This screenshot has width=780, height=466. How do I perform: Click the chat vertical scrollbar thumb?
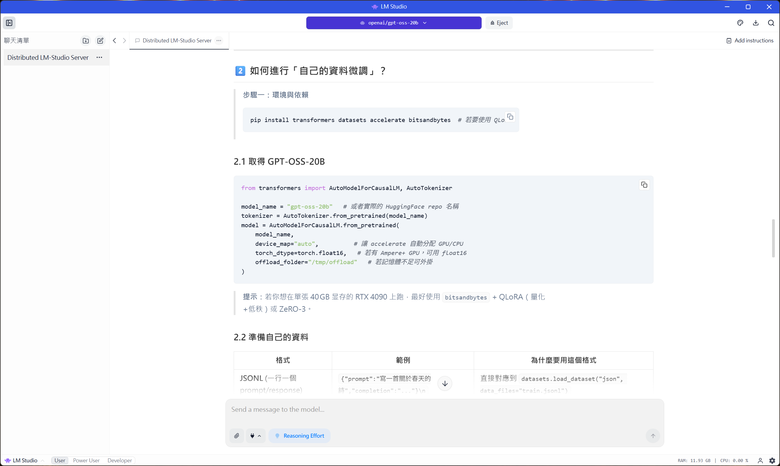773,238
